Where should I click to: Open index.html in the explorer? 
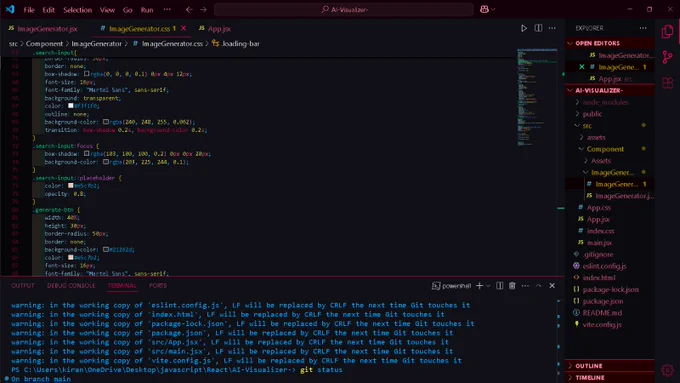[599, 278]
